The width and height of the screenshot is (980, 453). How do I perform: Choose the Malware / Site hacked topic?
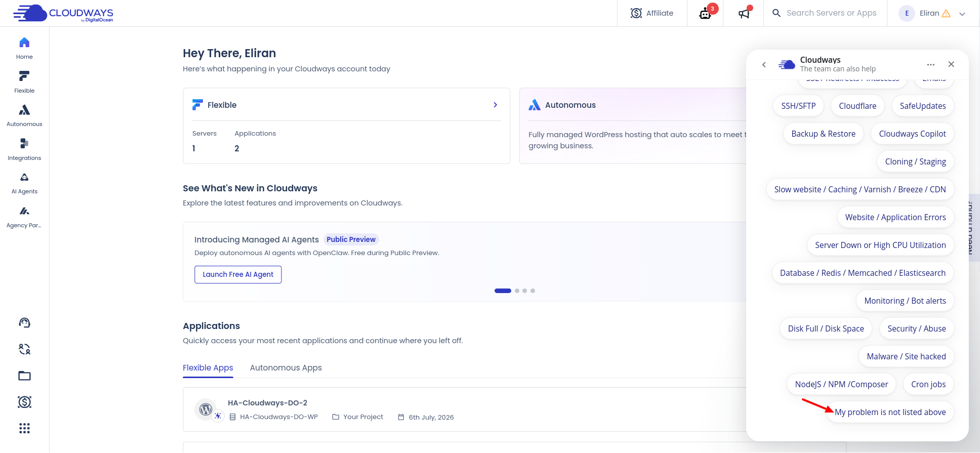click(906, 356)
